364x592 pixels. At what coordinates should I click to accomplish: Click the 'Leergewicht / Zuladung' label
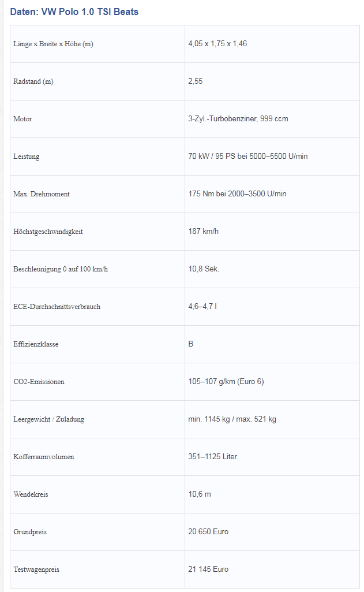pyautogui.click(x=49, y=419)
